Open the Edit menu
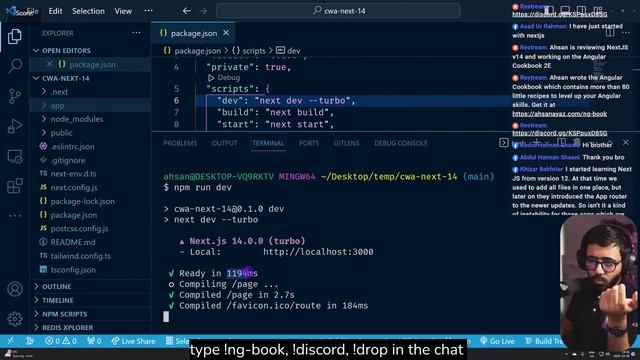The width and height of the screenshot is (640, 360). [55, 11]
